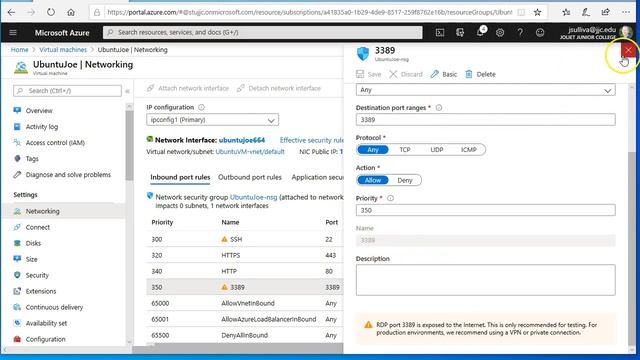This screenshot has width=640, height=360.
Task: Click the browser back arrow
Action: 11,12
